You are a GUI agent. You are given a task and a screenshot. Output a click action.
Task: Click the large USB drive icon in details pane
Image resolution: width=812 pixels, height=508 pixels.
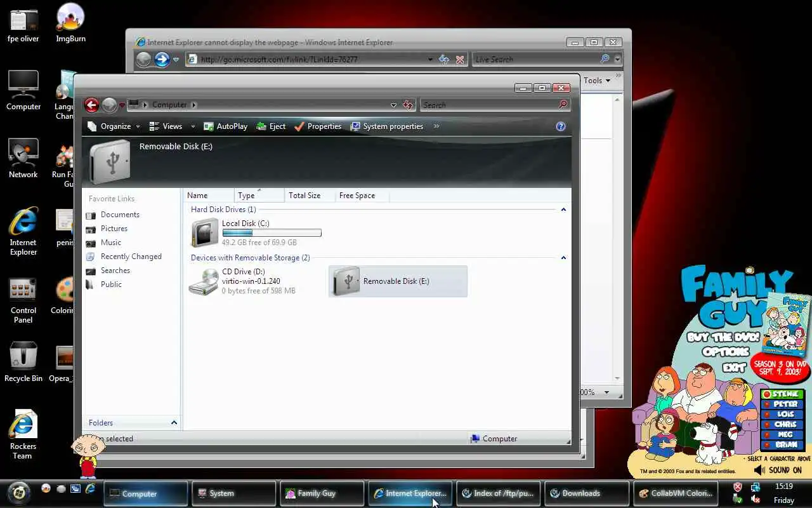pos(110,162)
